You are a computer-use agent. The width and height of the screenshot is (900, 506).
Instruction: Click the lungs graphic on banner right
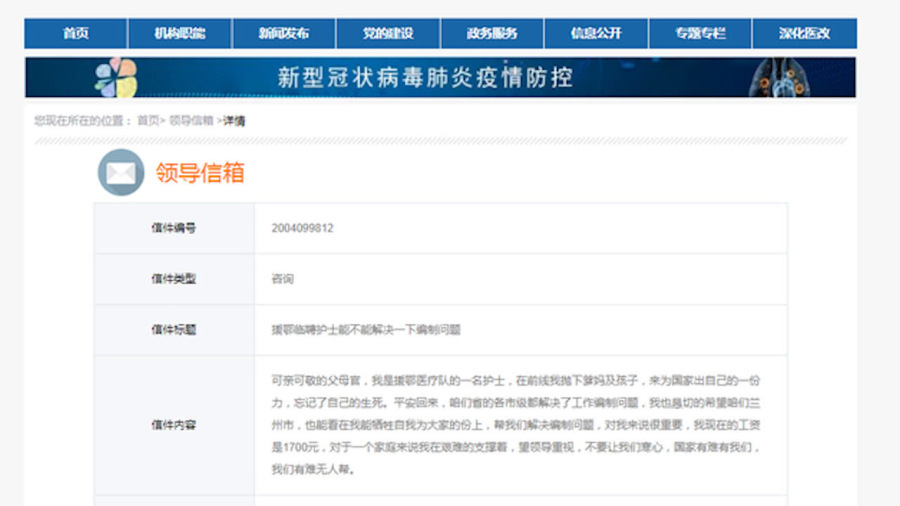tap(784, 77)
